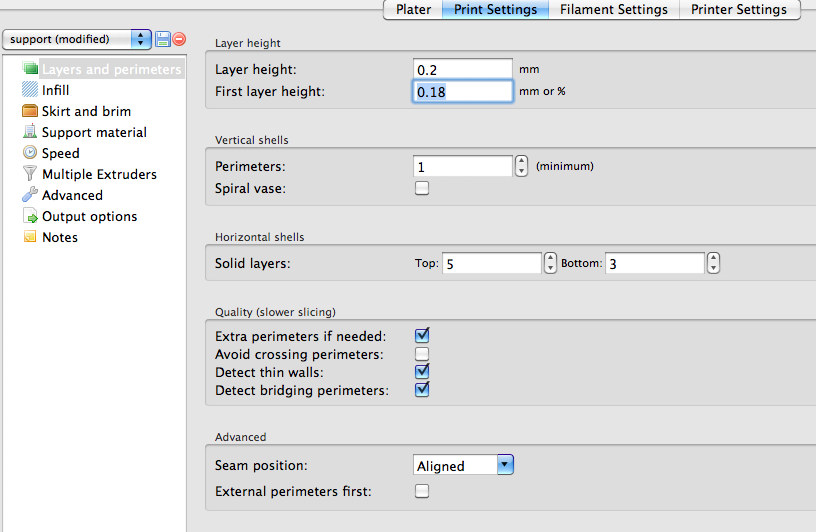Save the preset with the floppy disk icon

point(162,39)
